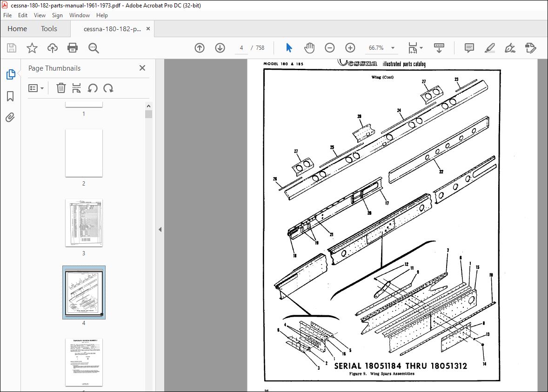Open the Help menu
This screenshot has height=392, width=548.
tap(102, 15)
